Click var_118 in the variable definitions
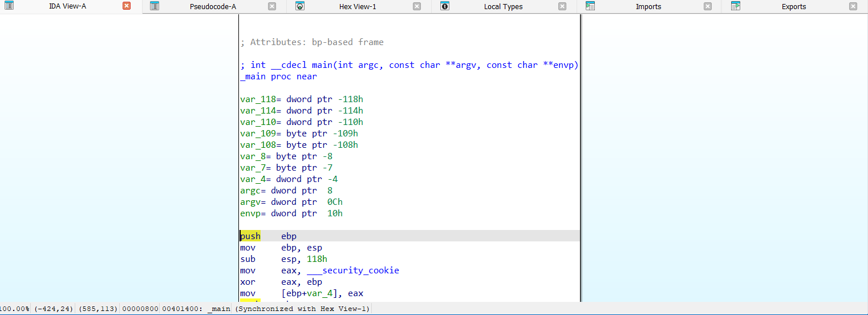Screen dimensions: 868x315 click(257, 99)
